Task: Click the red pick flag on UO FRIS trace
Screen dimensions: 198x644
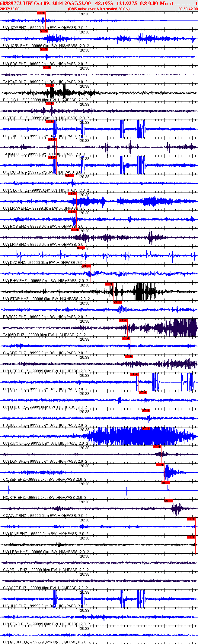Action: pos(49,121)
